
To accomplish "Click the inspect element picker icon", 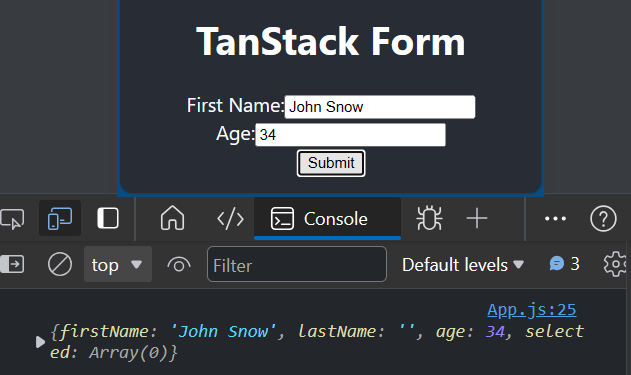I will (12, 219).
